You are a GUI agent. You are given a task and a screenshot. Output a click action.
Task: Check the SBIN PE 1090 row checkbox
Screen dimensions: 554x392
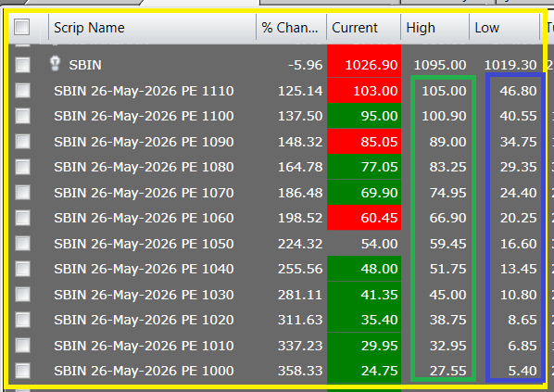pos(22,142)
